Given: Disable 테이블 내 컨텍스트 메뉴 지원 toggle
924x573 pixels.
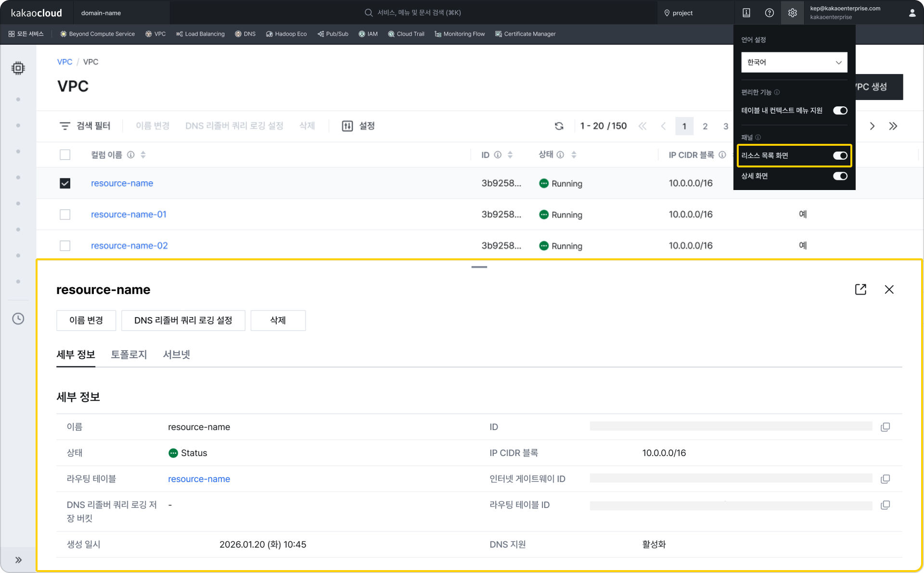Looking at the screenshot, I should pyautogui.click(x=840, y=111).
